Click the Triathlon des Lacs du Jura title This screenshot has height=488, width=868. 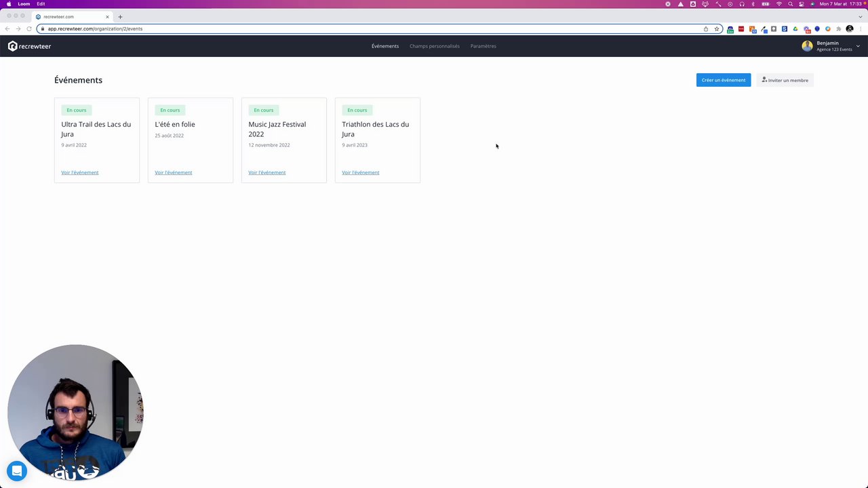(x=376, y=129)
